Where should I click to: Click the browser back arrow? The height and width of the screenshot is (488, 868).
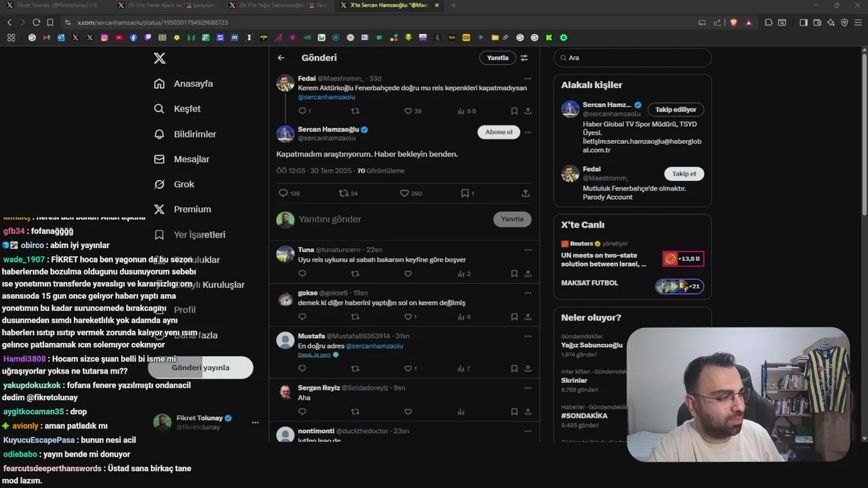[9, 22]
